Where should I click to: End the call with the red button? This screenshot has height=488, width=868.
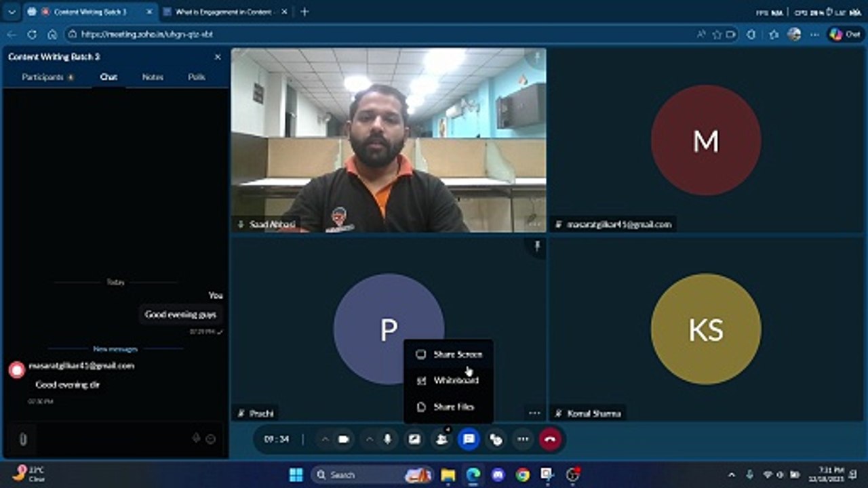pyautogui.click(x=550, y=439)
